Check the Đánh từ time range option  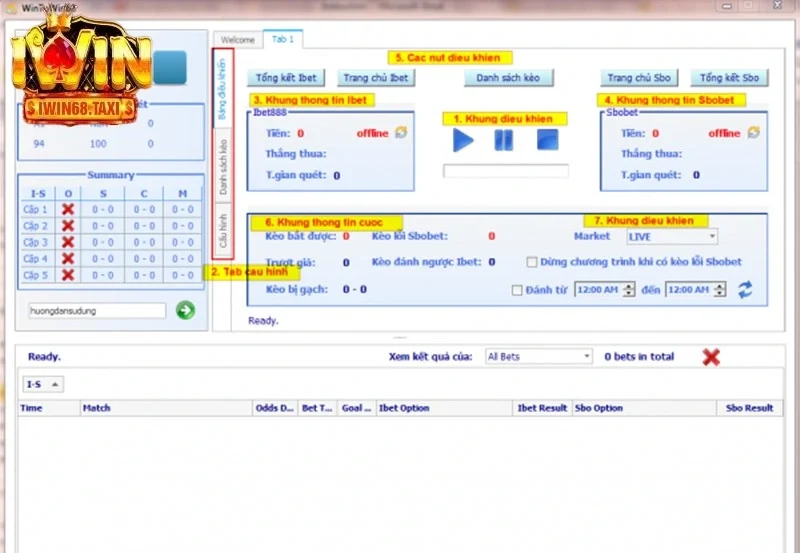pyautogui.click(x=517, y=290)
